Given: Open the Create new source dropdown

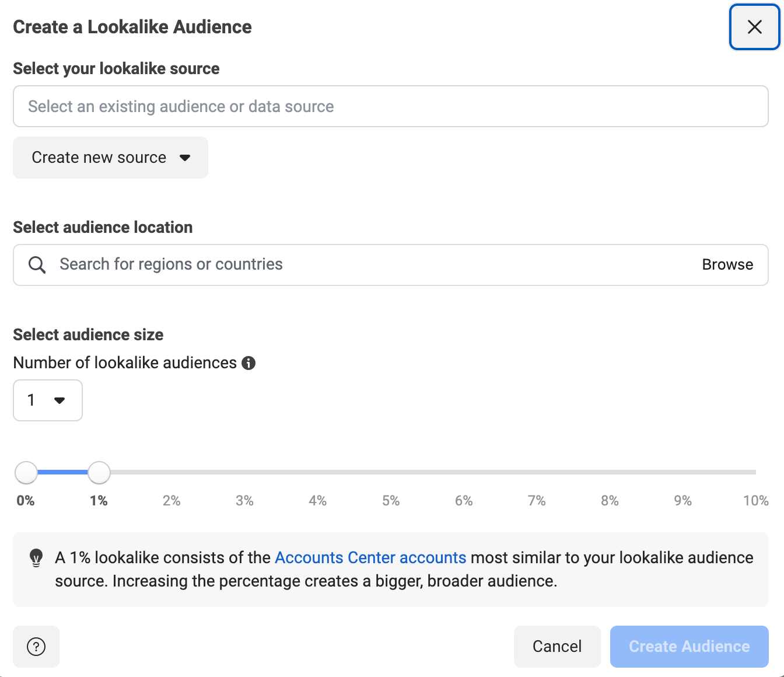Looking at the screenshot, I should [x=110, y=158].
